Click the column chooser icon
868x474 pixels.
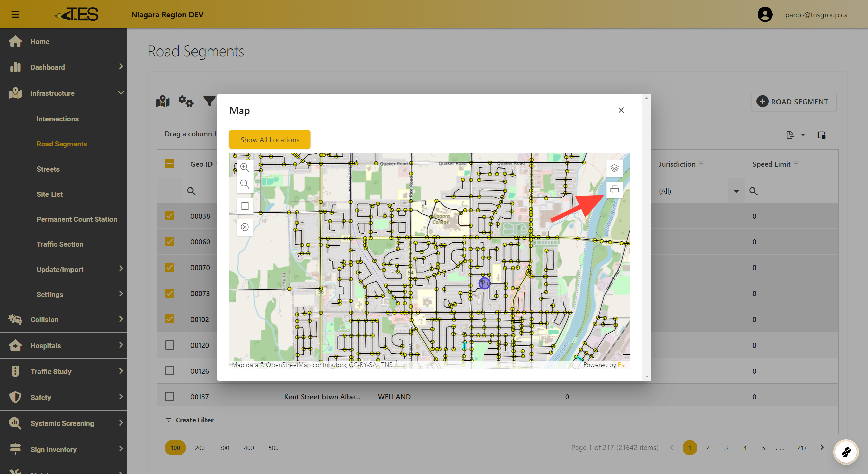click(821, 135)
